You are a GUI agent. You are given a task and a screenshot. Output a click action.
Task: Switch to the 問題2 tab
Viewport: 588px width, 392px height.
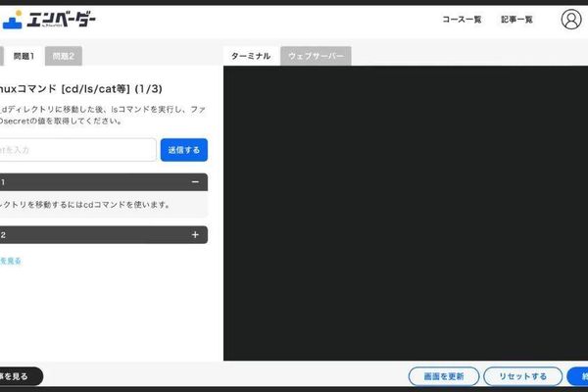point(64,56)
